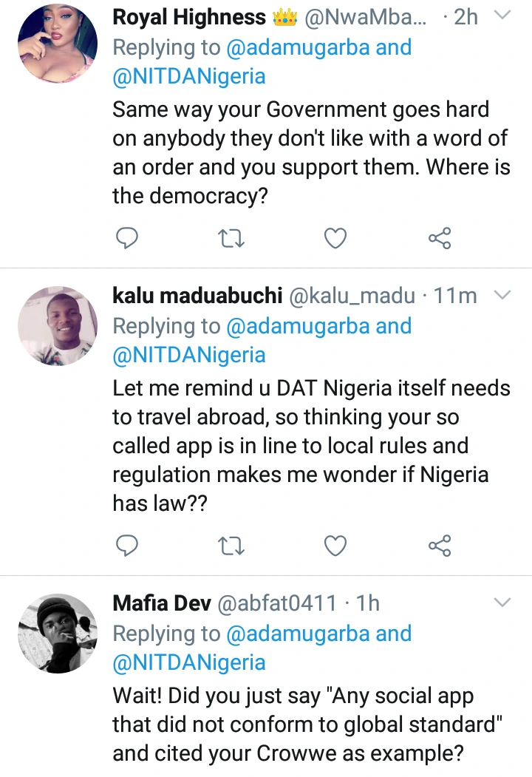Viewport: 532px width, 777px height.
Task: View Royal Highness profile picture
Action: 57,46
